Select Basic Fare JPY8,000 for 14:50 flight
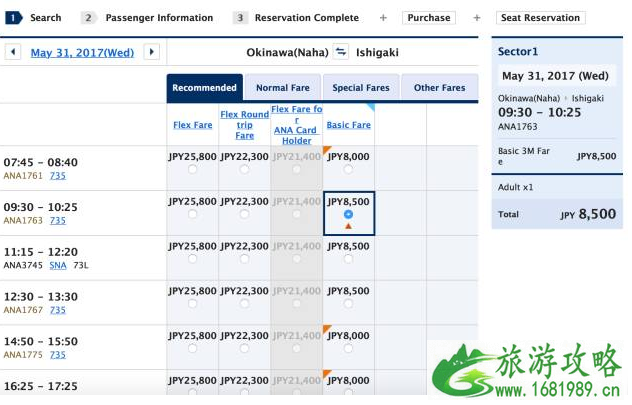 [348, 348]
